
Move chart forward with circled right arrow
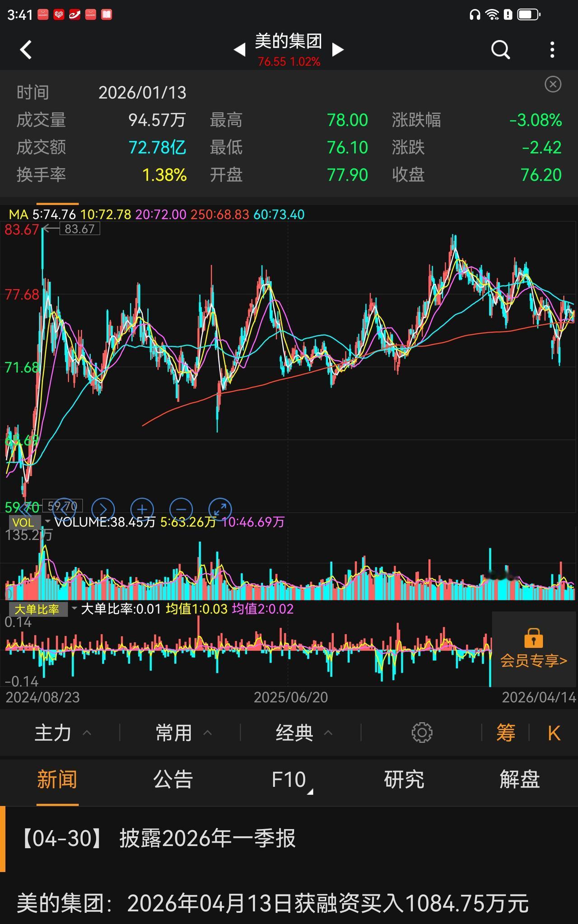103,509
